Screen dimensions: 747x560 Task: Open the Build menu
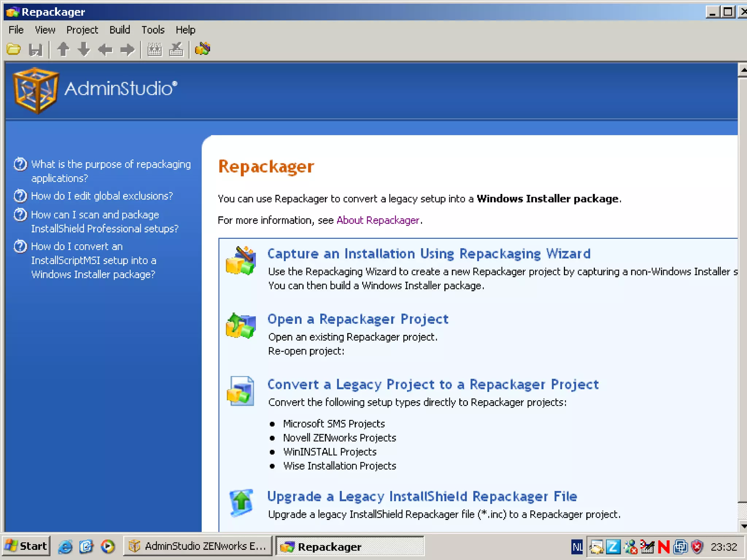point(120,30)
